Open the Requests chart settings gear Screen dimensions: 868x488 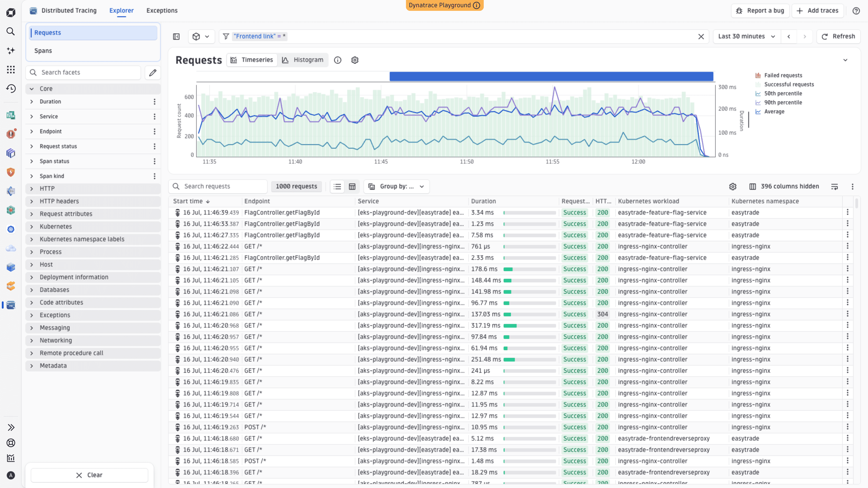tap(355, 60)
